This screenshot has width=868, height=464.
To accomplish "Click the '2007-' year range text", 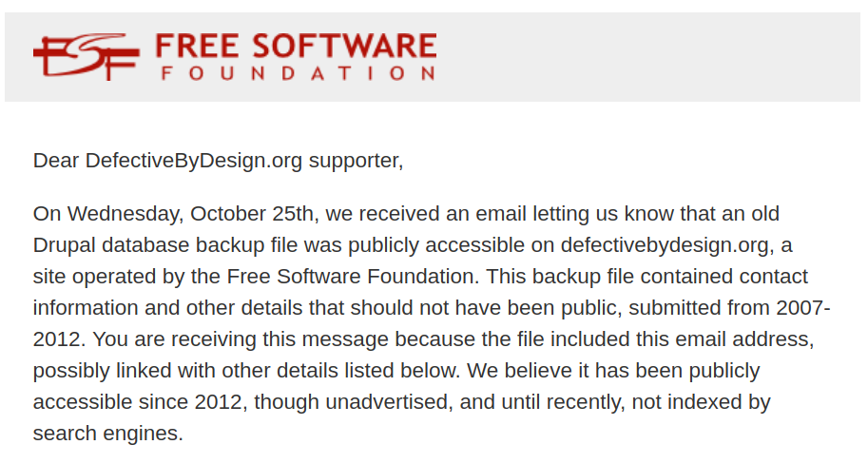I will 804,308.
